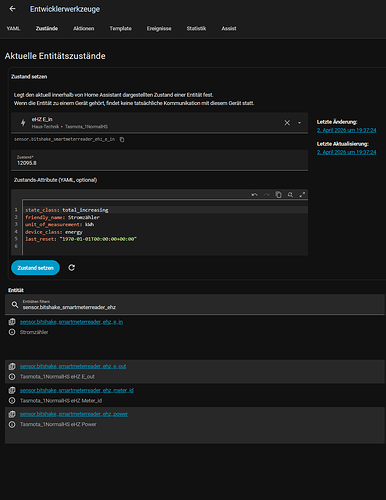Open the Letzte Aktualisierung timestamp link
Screen dimensions: 386x500
click(x=346, y=152)
